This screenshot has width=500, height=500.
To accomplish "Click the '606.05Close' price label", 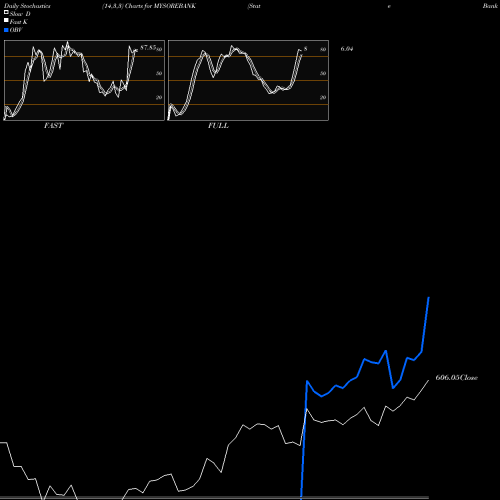I will click(x=457, y=378).
